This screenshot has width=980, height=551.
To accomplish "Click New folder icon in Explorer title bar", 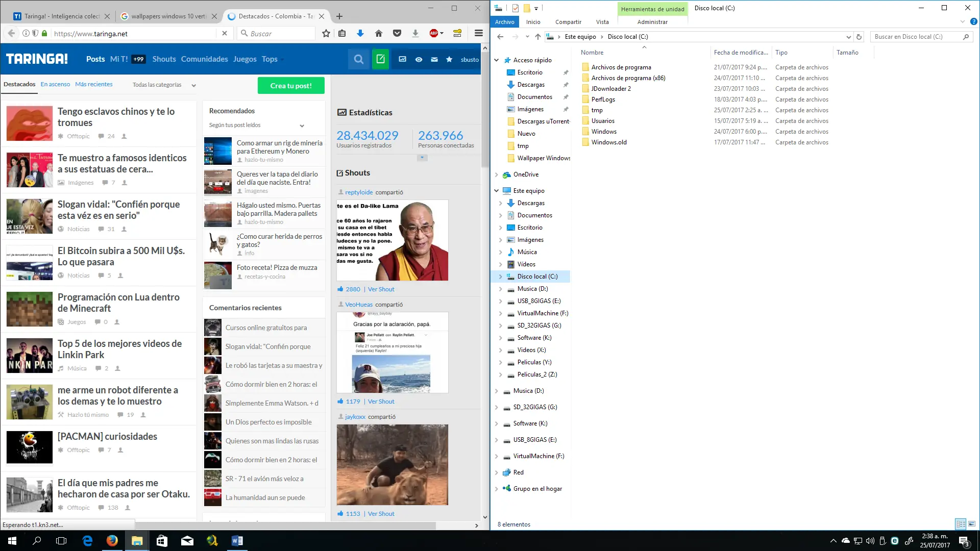I will [527, 8].
